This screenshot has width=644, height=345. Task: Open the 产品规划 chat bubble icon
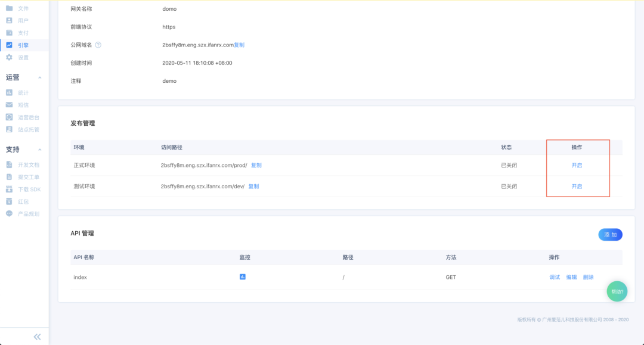tap(9, 214)
